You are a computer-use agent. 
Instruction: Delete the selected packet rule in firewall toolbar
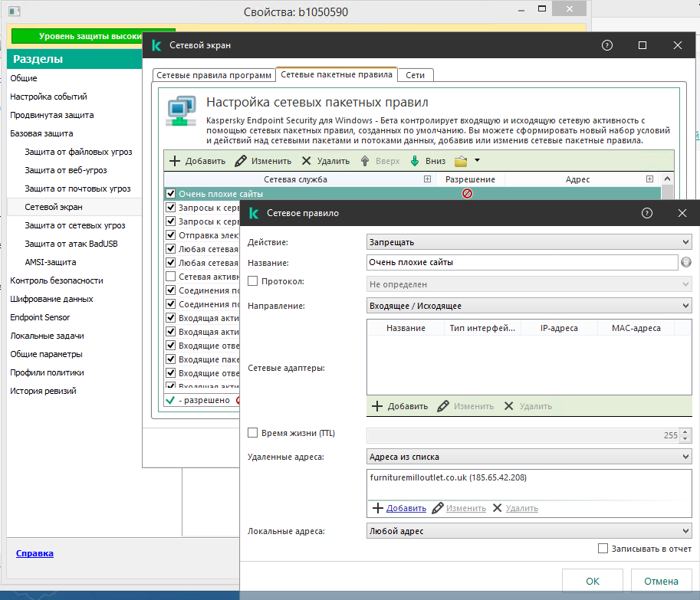(x=325, y=161)
